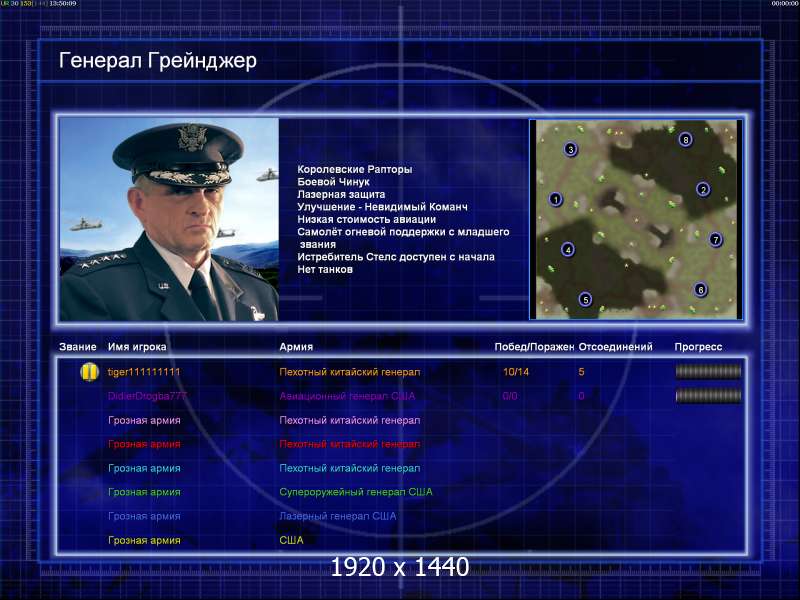Click the white Грозная армия player name

coord(144,420)
